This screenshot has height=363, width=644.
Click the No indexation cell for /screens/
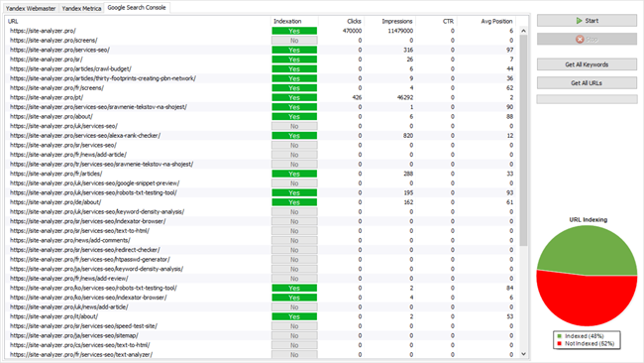click(x=294, y=41)
